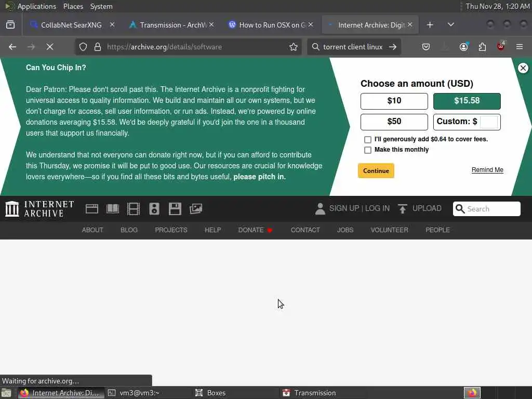This screenshot has height=399, width=532.
Task: Select the $15.58 donation amount
Action: point(467,101)
